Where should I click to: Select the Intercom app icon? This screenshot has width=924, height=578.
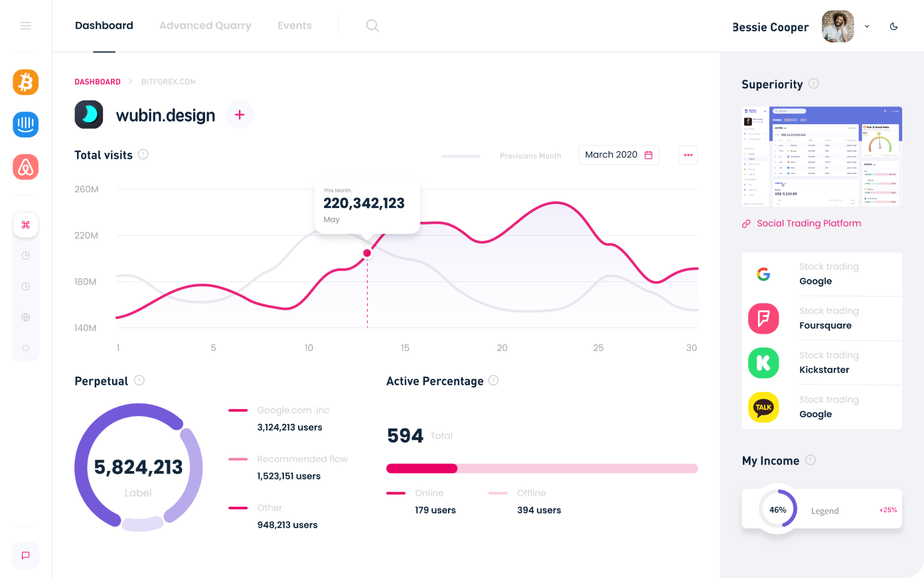(x=26, y=124)
